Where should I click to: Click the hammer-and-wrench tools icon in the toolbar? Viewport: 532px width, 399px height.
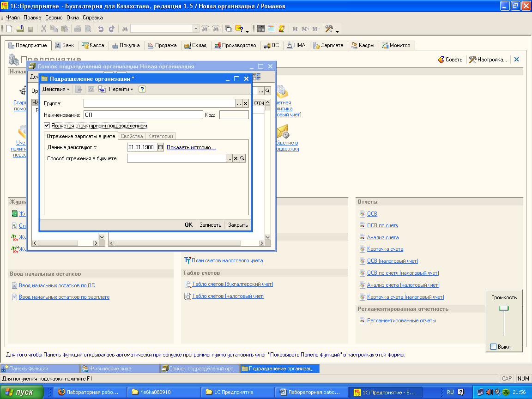click(x=329, y=29)
